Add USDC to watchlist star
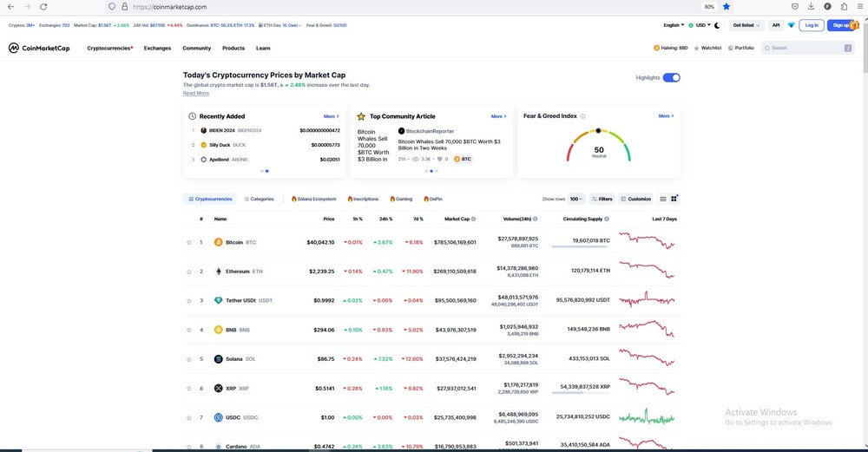The height and width of the screenshot is (452, 868). coord(188,417)
